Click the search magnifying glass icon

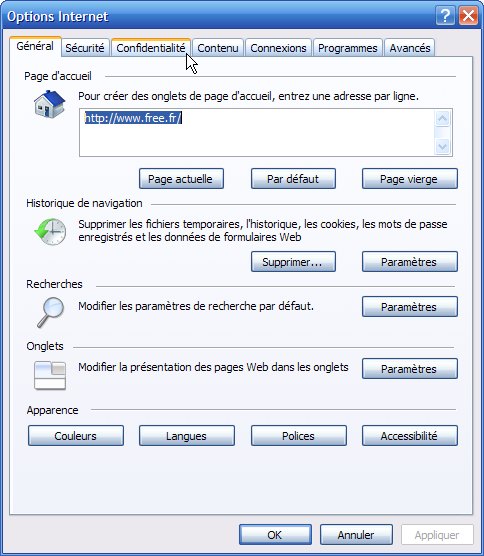click(x=51, y=312)
